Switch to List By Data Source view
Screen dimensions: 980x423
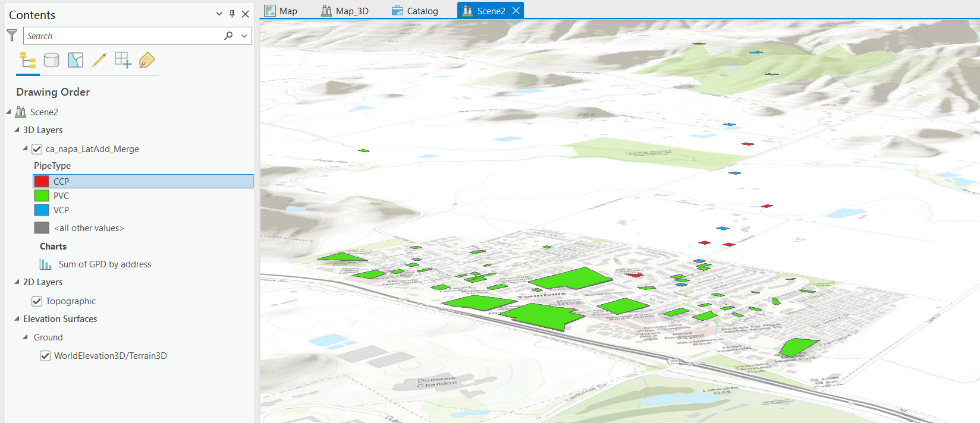coord(52,60)
